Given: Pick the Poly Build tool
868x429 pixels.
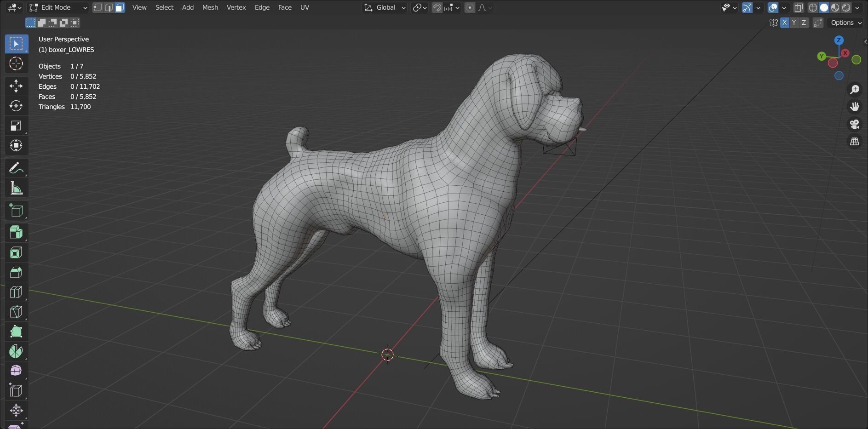Looking at the screenshot, I should (x=16, y=332).
